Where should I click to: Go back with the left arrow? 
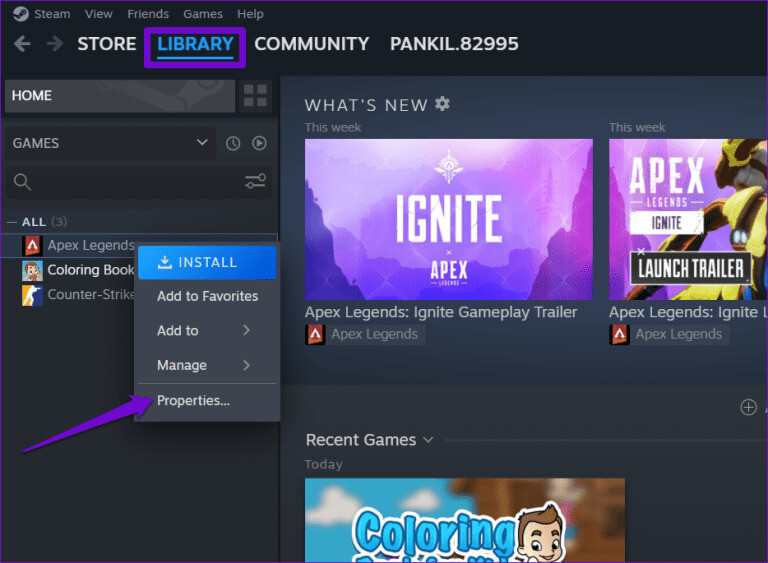[23, 44]
